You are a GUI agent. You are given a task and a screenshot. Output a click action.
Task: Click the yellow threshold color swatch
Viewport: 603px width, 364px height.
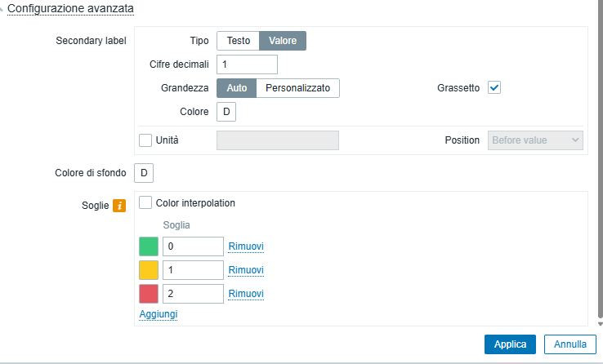click(x=149, y=270)
